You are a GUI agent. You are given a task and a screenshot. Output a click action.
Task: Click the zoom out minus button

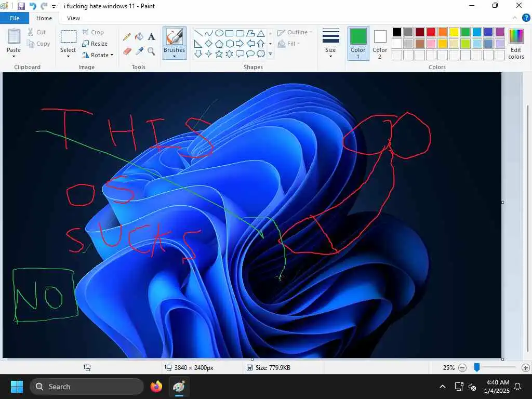point(462,368)
